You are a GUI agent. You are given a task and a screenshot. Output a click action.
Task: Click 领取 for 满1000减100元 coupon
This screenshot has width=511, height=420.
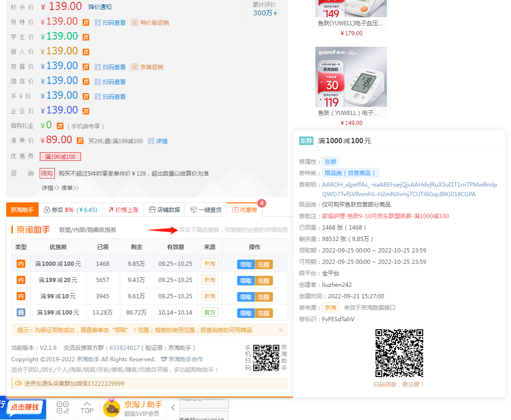coord(246,264)
